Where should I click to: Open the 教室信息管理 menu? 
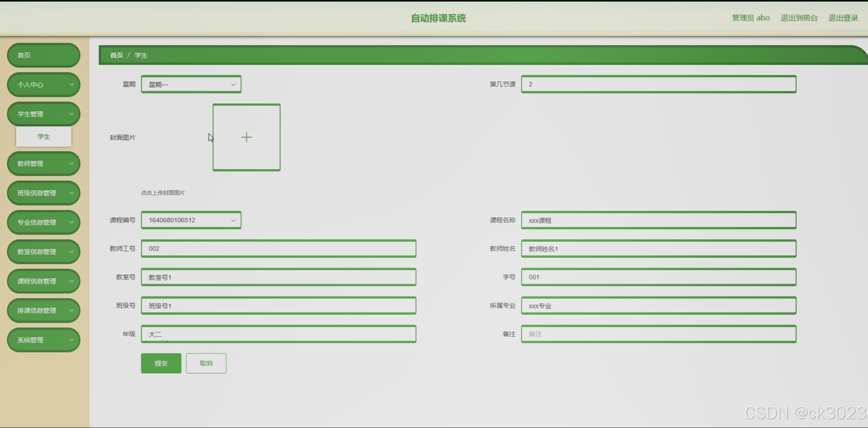click(x=43, y=252)
